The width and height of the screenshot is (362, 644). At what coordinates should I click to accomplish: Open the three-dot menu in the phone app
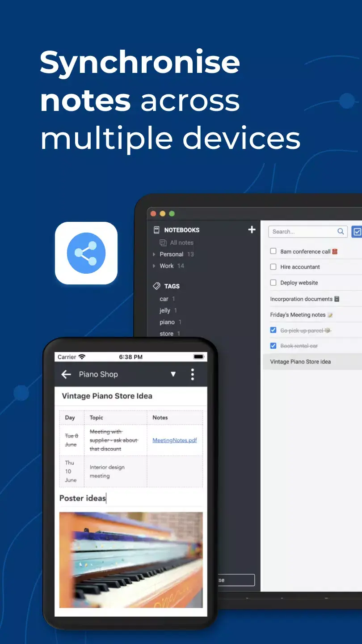click(192, 374)
